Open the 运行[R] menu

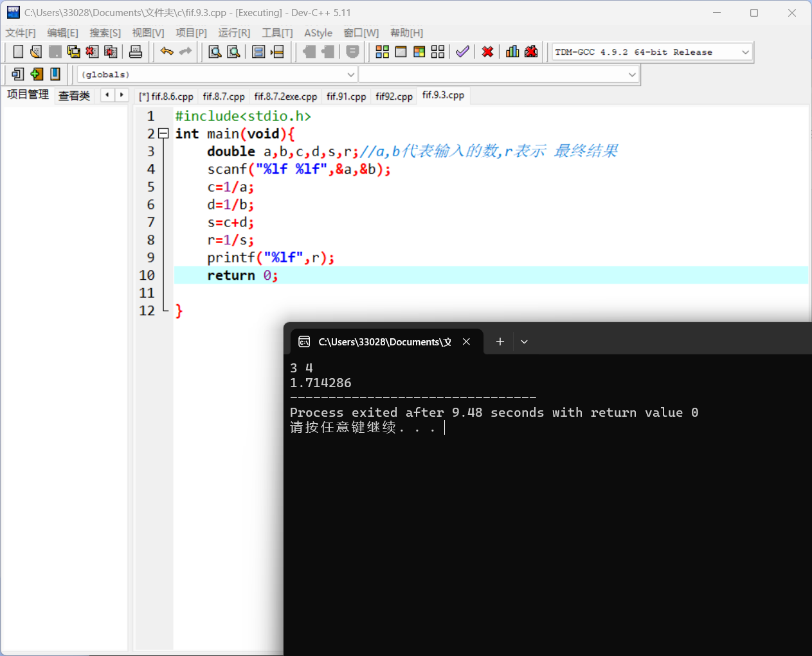click(234, 33)
